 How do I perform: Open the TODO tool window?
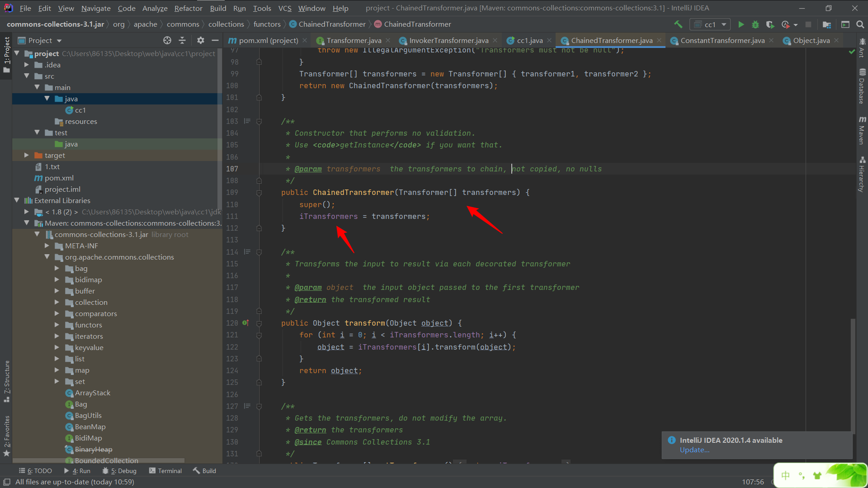[36, 471]
